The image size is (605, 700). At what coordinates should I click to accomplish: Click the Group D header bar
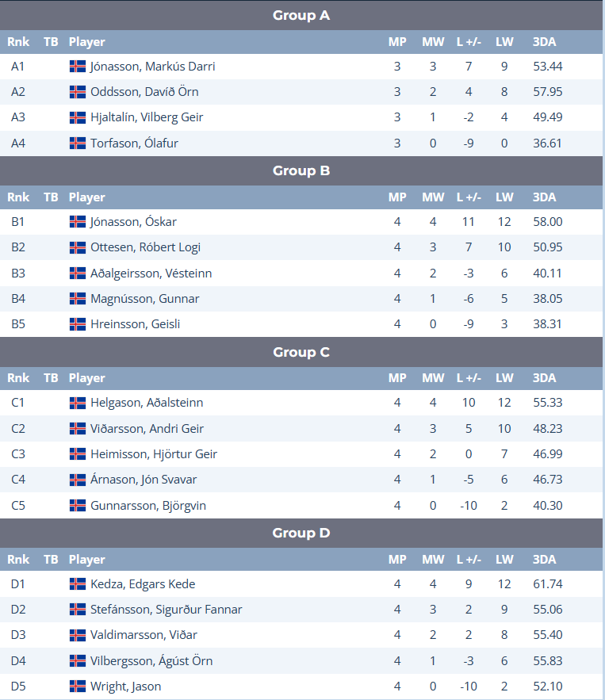tap(301, 533)
